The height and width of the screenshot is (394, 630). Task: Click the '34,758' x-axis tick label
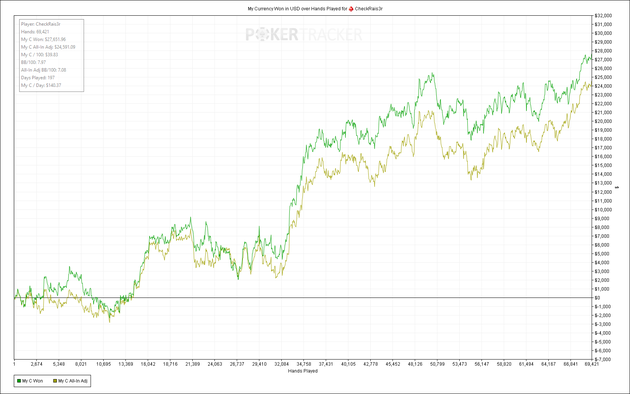point(304,364)
